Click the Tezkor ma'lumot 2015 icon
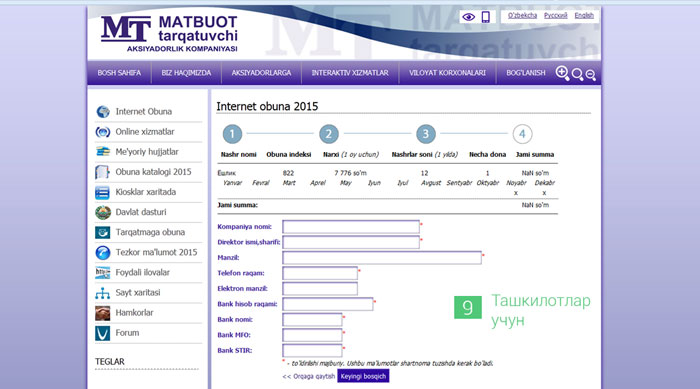The image size is (700, 389). [103, 253]
